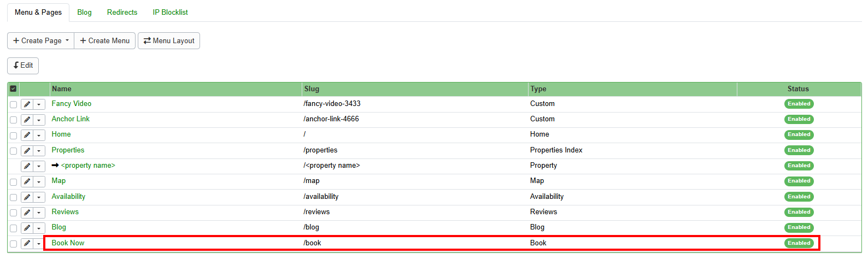Click the Enabled badge for Book Now
Viewport: 868px width, 259px height.
tap(799, 243)
